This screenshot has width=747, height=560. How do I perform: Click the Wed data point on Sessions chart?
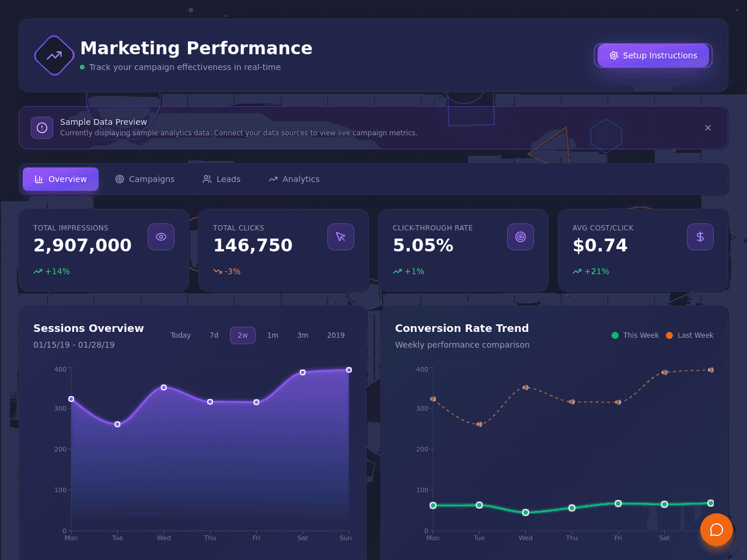164,387
